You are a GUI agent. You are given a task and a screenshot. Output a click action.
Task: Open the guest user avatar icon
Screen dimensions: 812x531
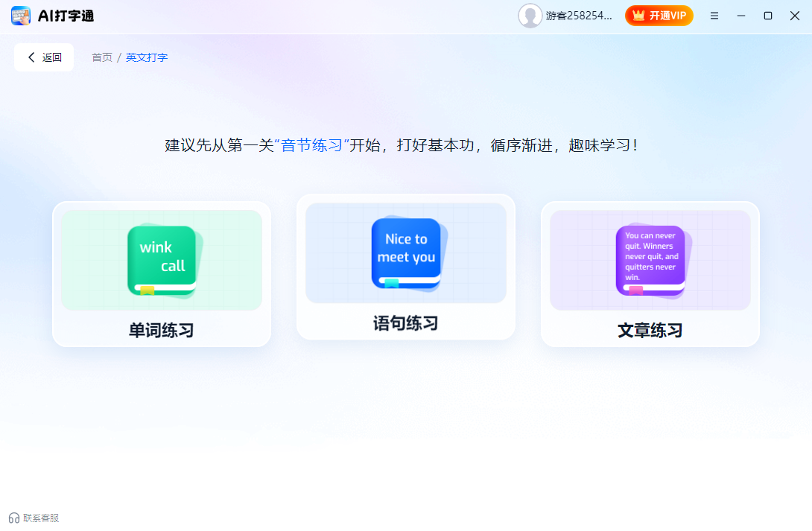[x=530, y=16]
